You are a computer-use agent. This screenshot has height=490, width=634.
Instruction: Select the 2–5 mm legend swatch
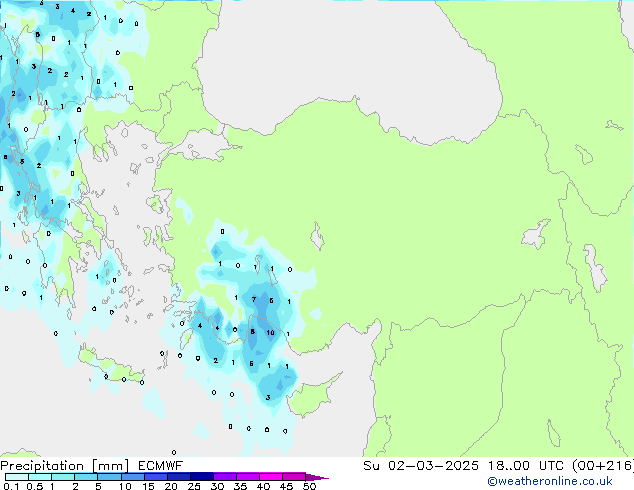click(86, 477)
